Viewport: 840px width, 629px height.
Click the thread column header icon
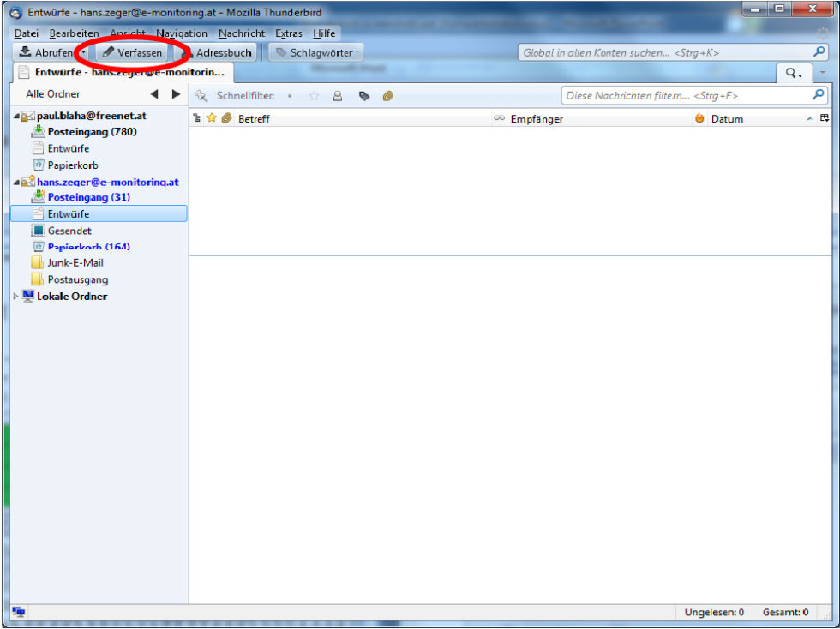pyautogui.click(x=197, y=118)
